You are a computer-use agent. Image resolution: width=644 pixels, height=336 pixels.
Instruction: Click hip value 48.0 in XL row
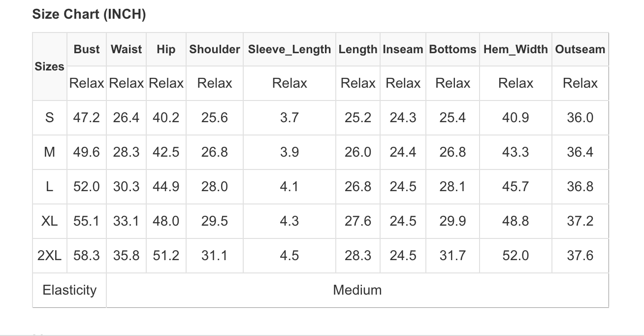[166, 221]
